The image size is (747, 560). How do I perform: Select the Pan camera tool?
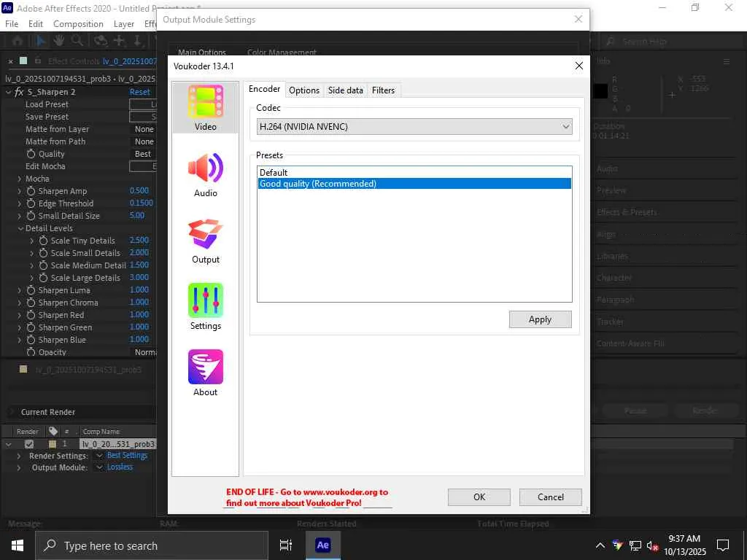click(119, 41)
